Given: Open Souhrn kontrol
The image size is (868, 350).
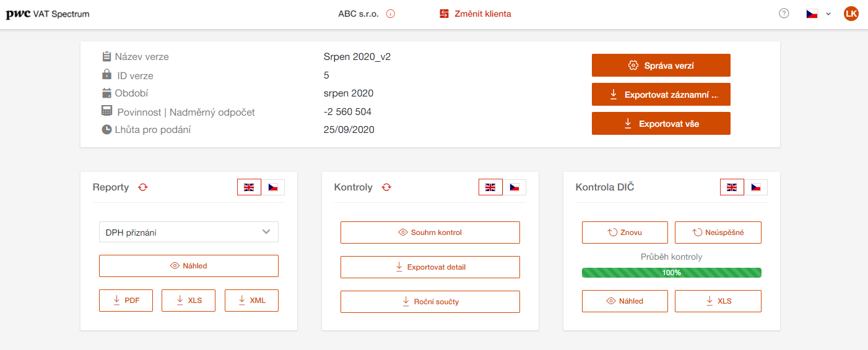Looking at the screenshot, I should [x=430, y=233].
